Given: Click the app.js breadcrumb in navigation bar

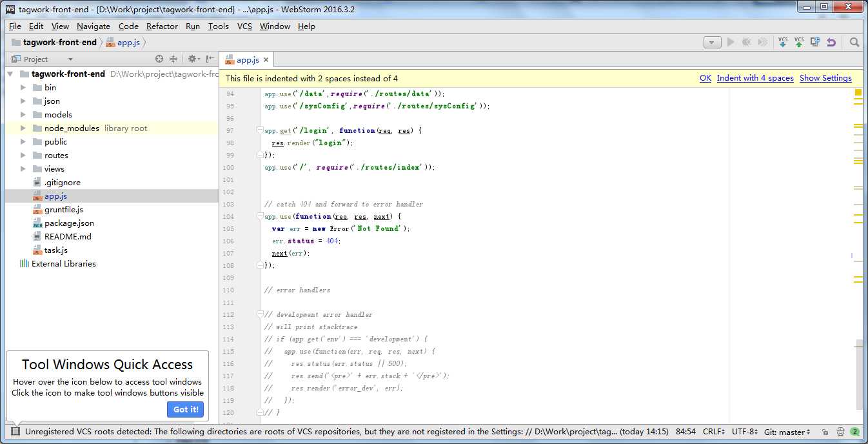Looking at the screenshot, I should pos(123,42).
